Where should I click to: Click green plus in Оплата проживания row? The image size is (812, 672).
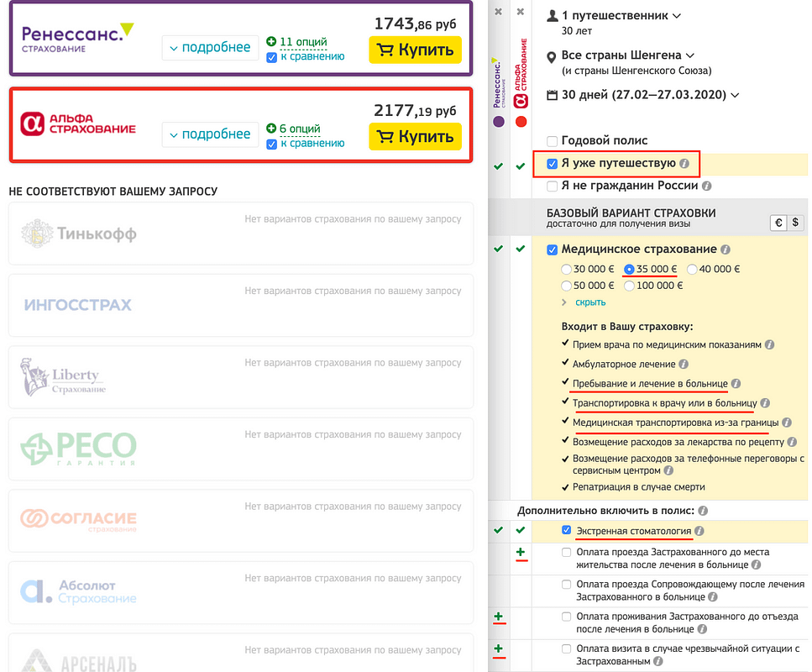coord(499,617)
